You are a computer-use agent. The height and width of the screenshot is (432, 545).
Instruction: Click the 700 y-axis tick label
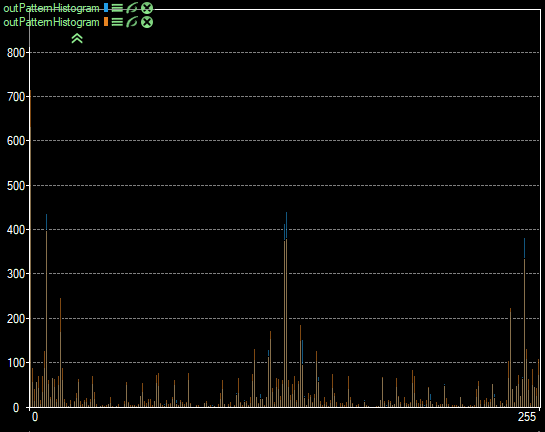tap(16, 97)
